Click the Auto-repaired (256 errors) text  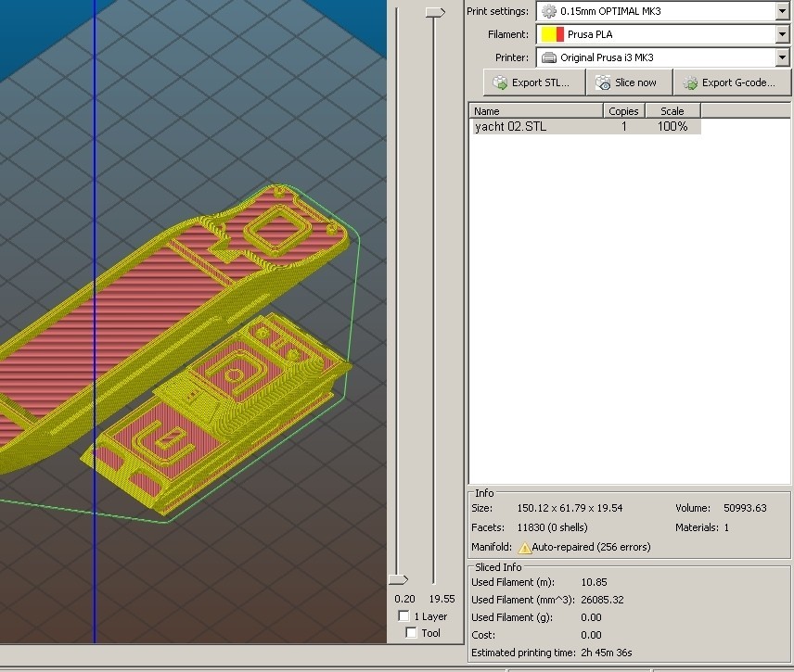click(x=591, y=547)
